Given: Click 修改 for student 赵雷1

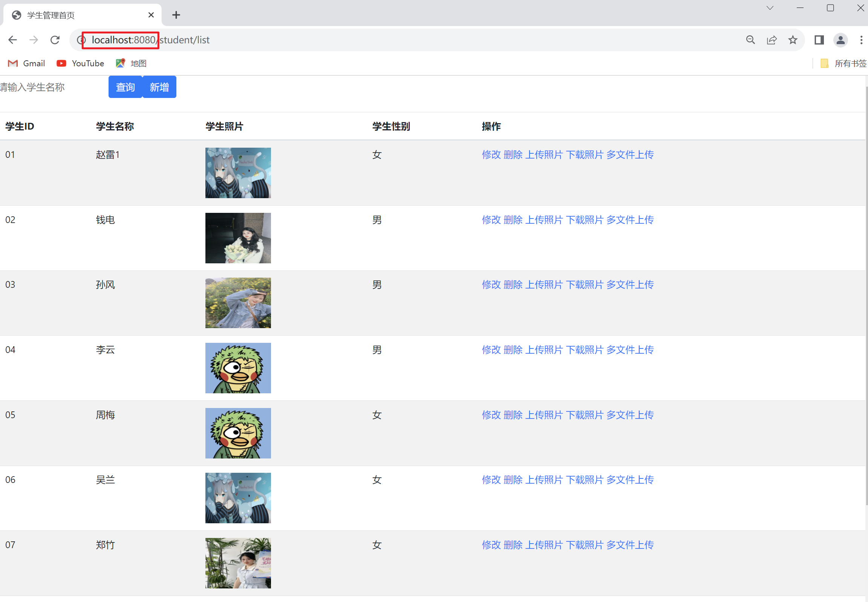Looking at the screenshot, I should (491, 155).
